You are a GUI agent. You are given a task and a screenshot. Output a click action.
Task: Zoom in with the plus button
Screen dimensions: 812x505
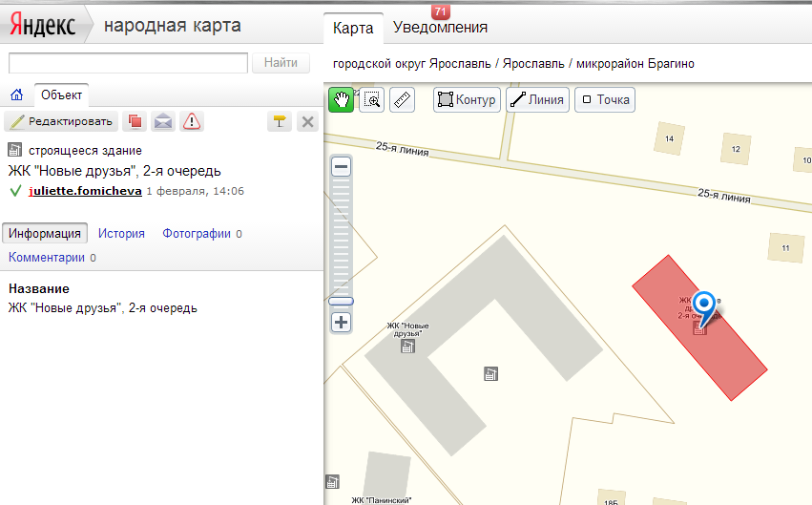coord(341,322)
